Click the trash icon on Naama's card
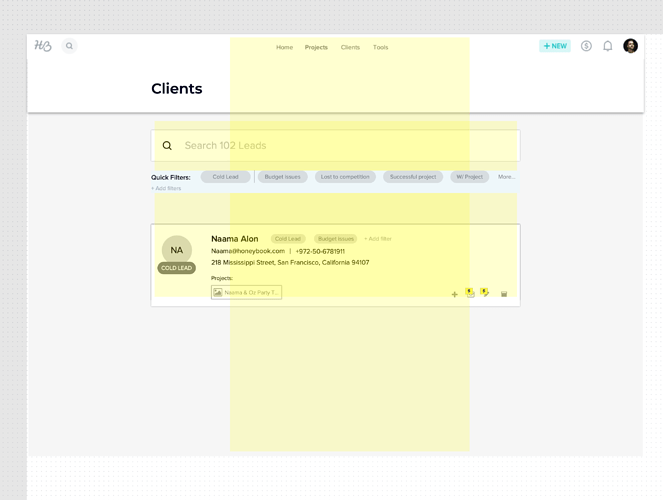The height and width of the screenshot is (500, 663). tap(504, 294)
